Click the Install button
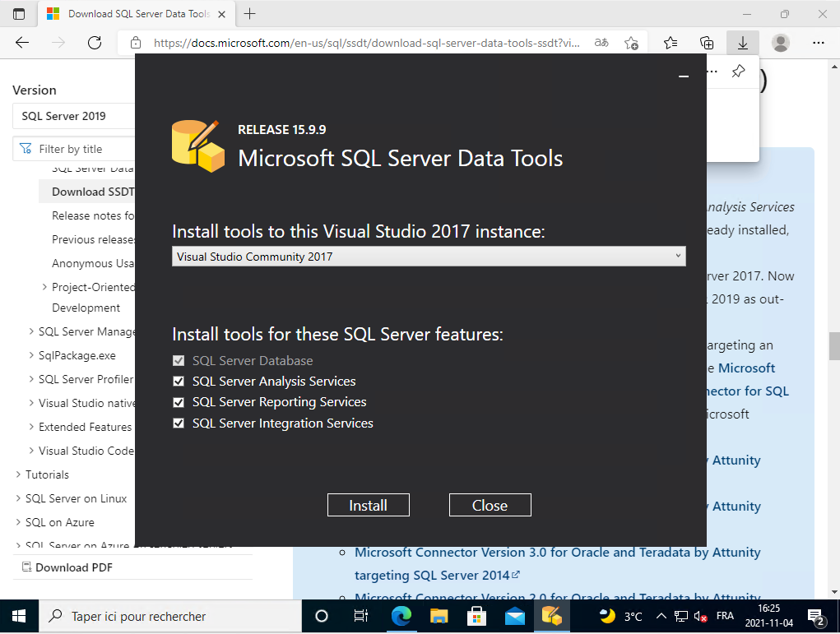The image size is (840, 634). (x=368, y=505)
